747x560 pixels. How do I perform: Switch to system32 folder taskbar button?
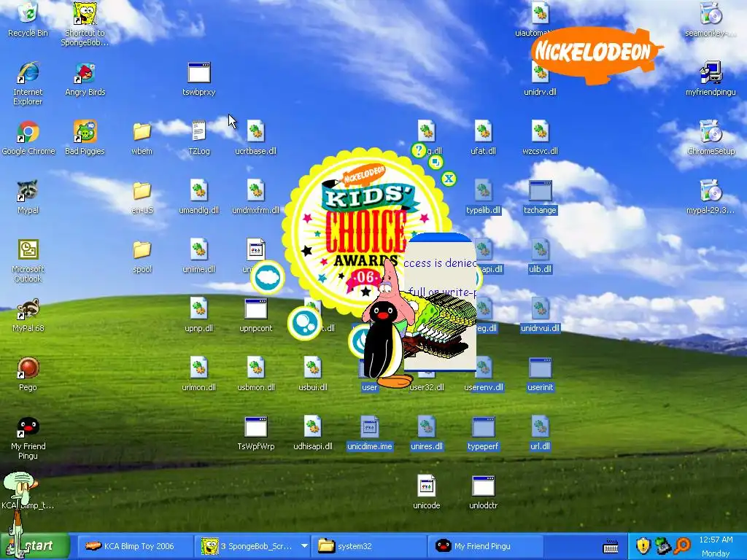(368, 546)
